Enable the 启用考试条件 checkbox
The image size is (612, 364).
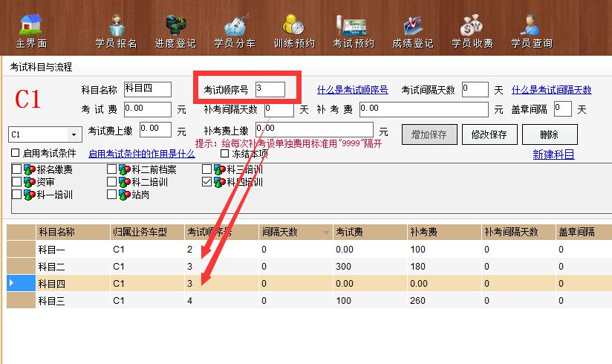point(15,153)
